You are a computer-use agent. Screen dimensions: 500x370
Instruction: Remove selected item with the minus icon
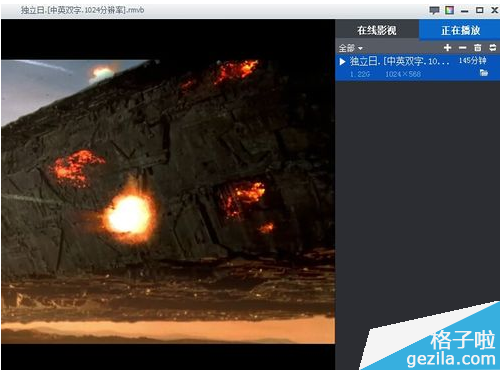[463, 48]
